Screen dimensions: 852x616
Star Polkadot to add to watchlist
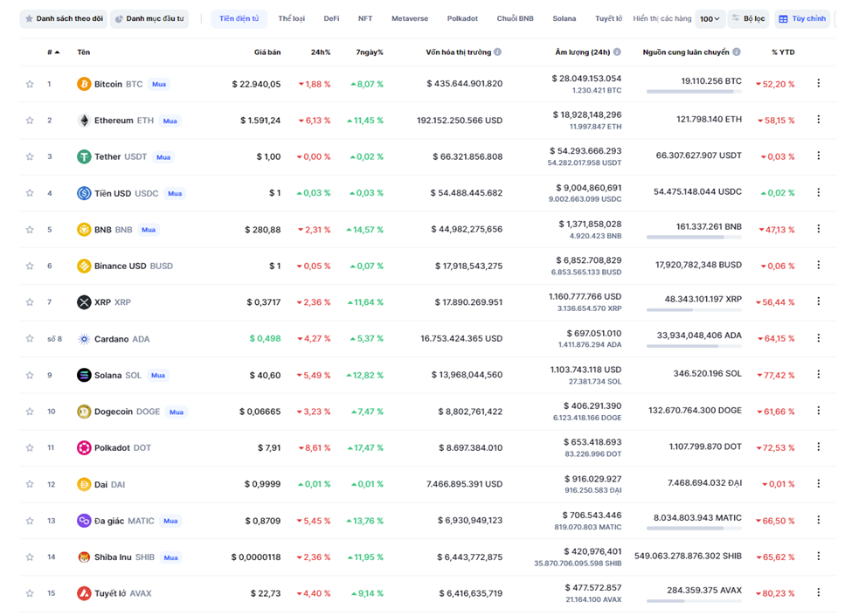[x=30, y=448]
